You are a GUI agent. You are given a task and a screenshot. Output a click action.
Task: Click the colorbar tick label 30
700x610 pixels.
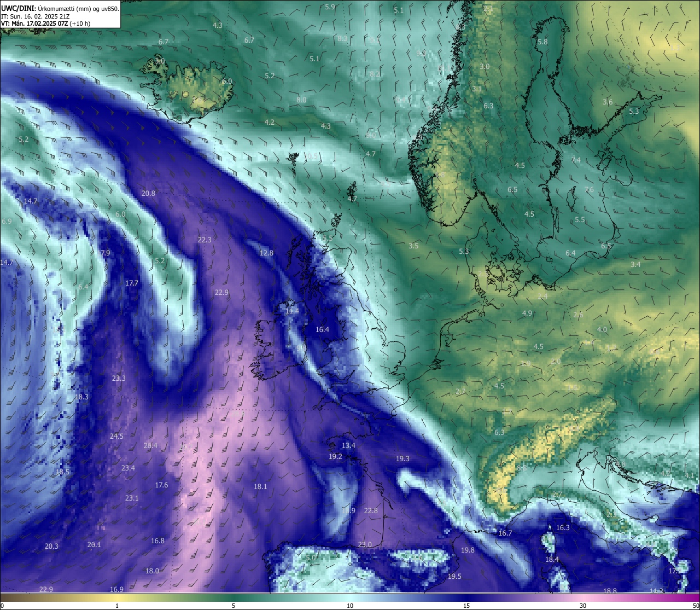[583, 606]
